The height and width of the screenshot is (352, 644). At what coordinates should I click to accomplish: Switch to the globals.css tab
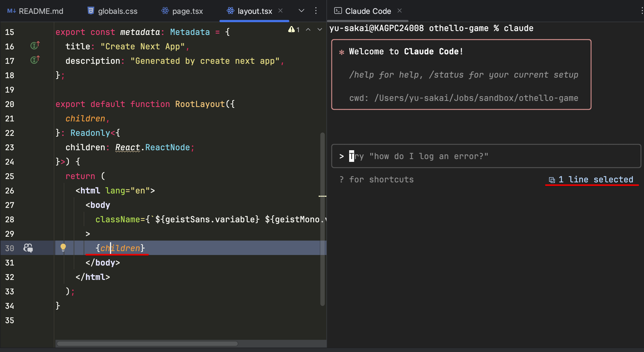pyautogui.click(x=117, y=11)
